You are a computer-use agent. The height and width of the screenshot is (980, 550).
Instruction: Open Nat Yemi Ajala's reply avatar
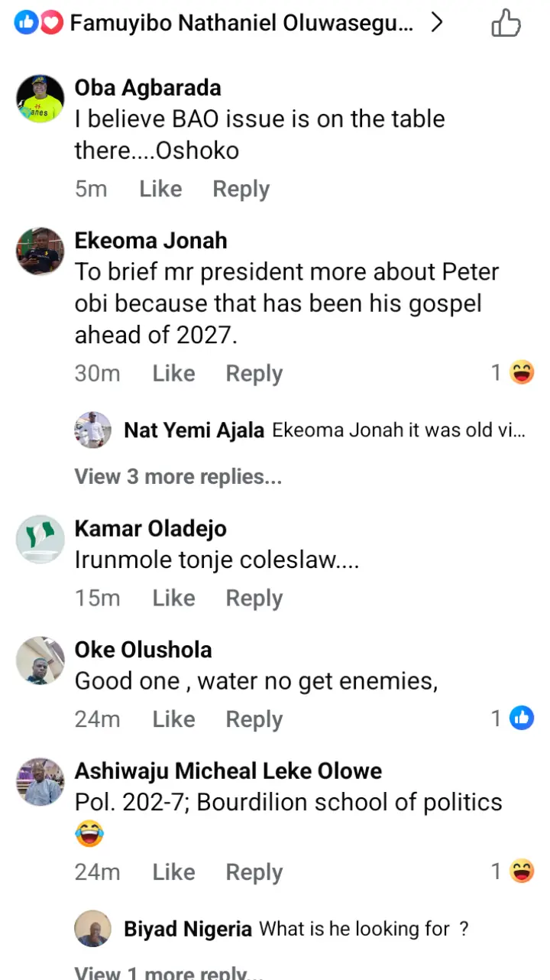point(93,430)
